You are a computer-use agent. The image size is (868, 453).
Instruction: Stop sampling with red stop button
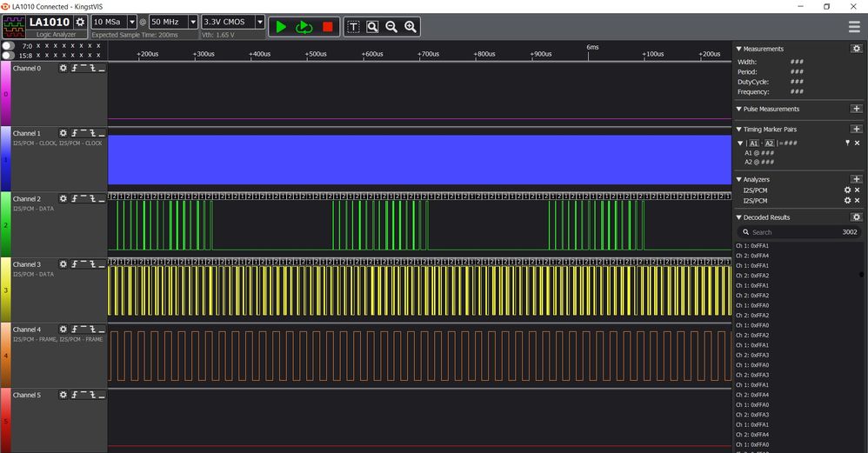point(328,27)
